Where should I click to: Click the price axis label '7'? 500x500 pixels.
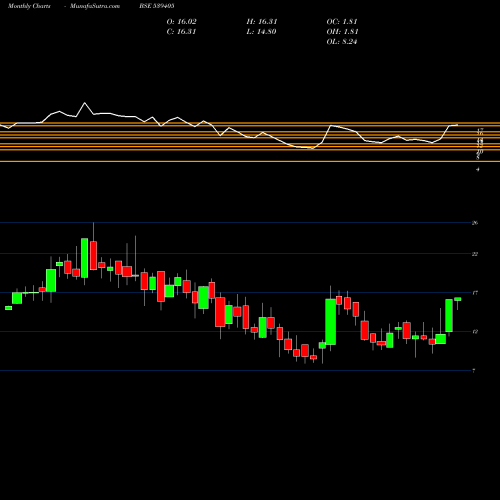(x=474, y=371)
